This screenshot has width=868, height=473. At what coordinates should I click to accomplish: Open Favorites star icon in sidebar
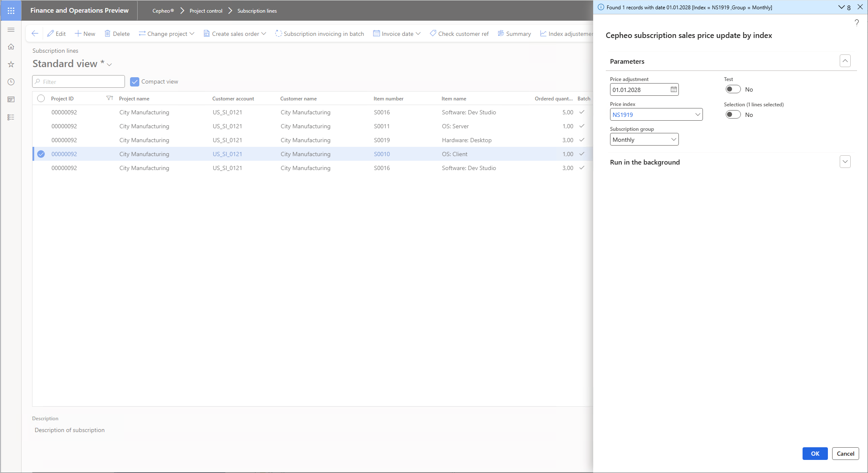point(11,65)
